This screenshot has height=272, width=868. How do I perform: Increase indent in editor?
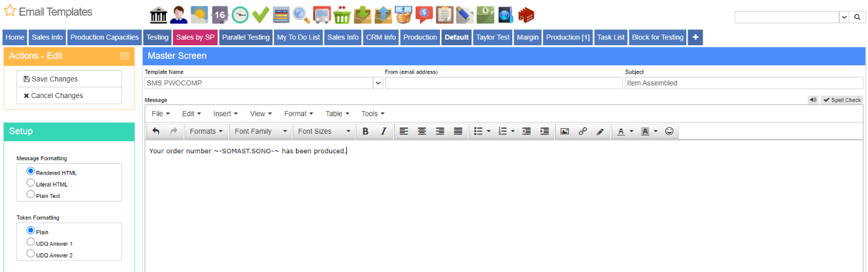coord(545,131)
